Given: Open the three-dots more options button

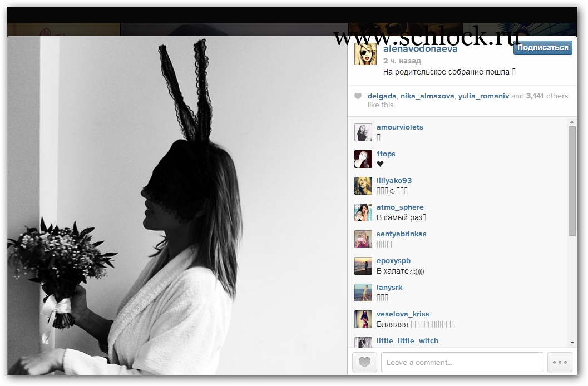Looking at the screenshot, I should click(560, 362).
